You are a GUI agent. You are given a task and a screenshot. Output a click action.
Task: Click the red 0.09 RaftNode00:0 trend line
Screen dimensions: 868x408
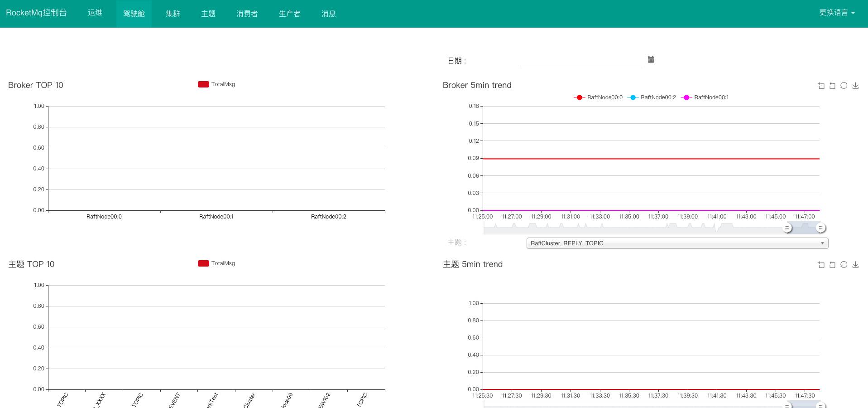651,159
